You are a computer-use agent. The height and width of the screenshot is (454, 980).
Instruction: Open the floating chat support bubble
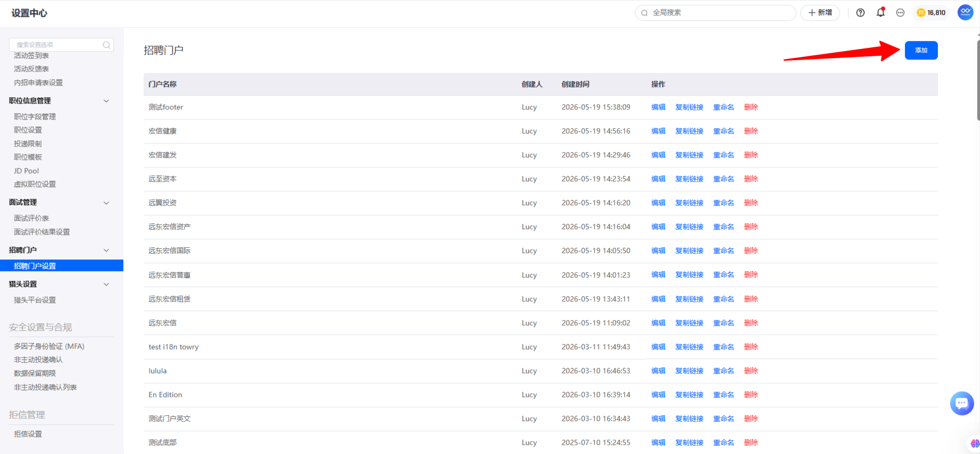[962, 403]
